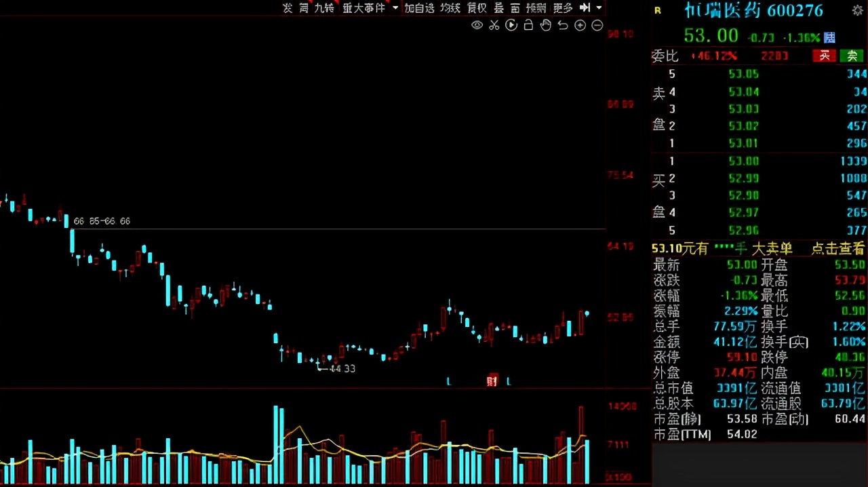Expand the 重大事件 dropdown arrow

tap(395, 8)
